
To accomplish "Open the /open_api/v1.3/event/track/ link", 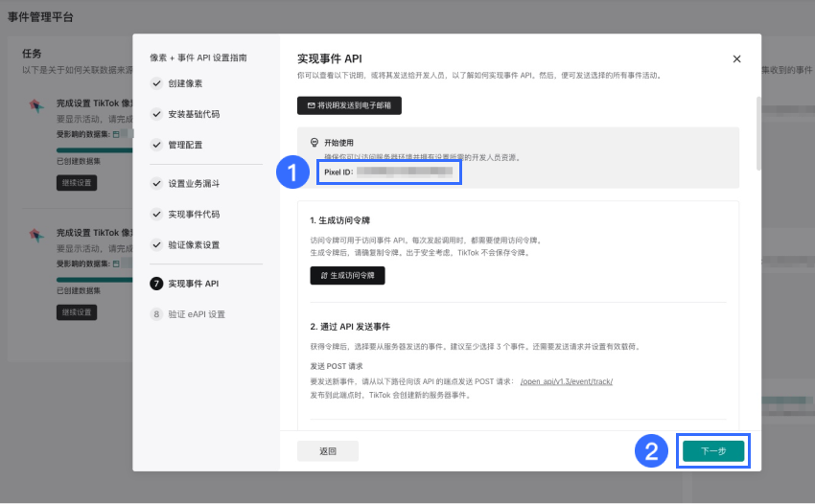I will (x=567, y=381).
